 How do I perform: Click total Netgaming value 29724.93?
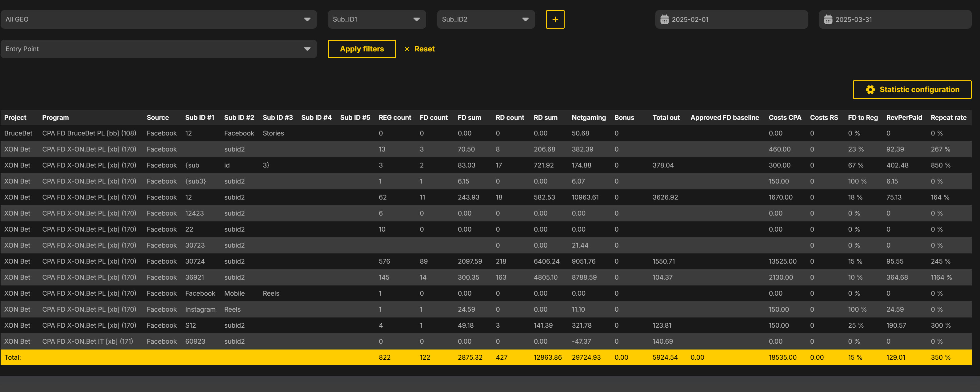pyautogui.click(x=586, y=358)
